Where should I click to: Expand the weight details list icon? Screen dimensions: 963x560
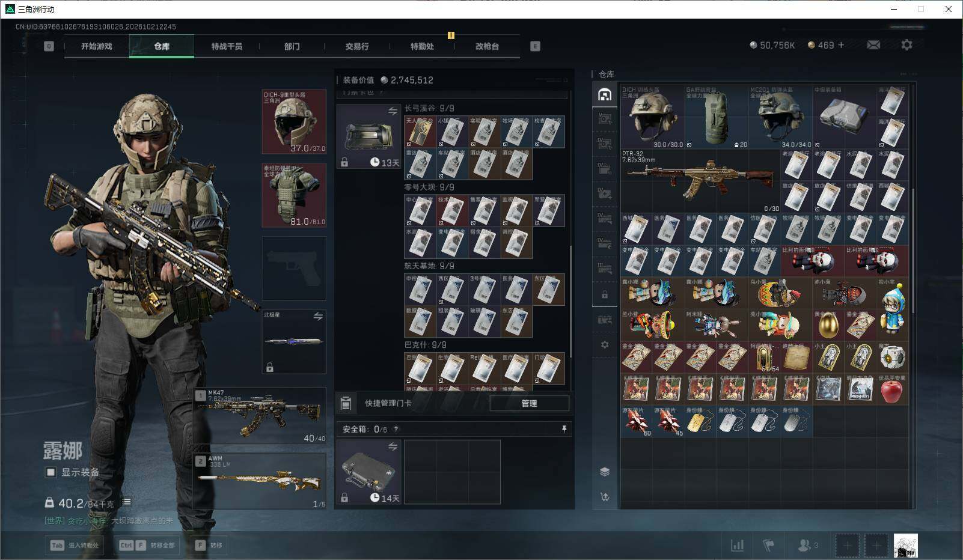[x=126, y=502]
